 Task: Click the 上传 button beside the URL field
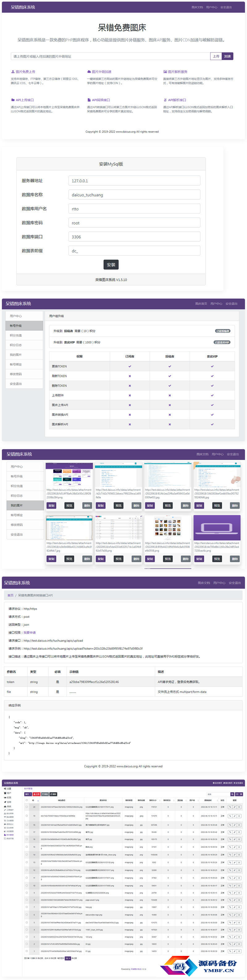pyautogui.click(x=216, y=56)
